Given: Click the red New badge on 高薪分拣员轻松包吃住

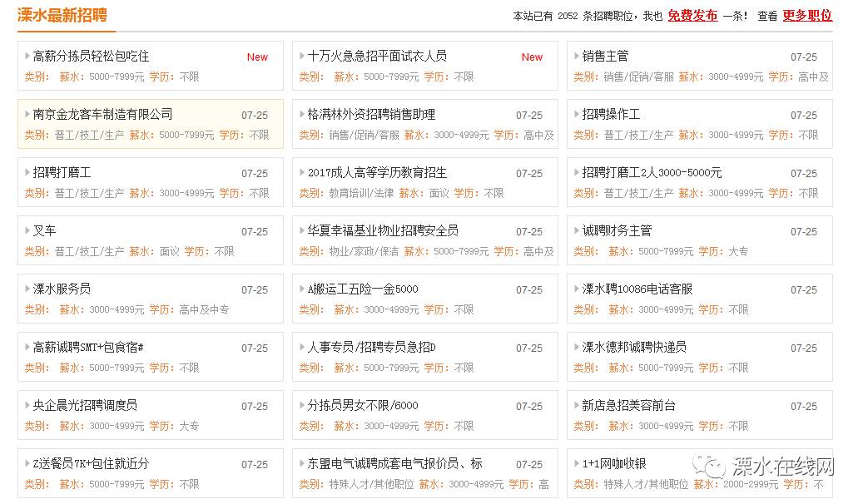Looking at the screenshot, I should [257, 57].
